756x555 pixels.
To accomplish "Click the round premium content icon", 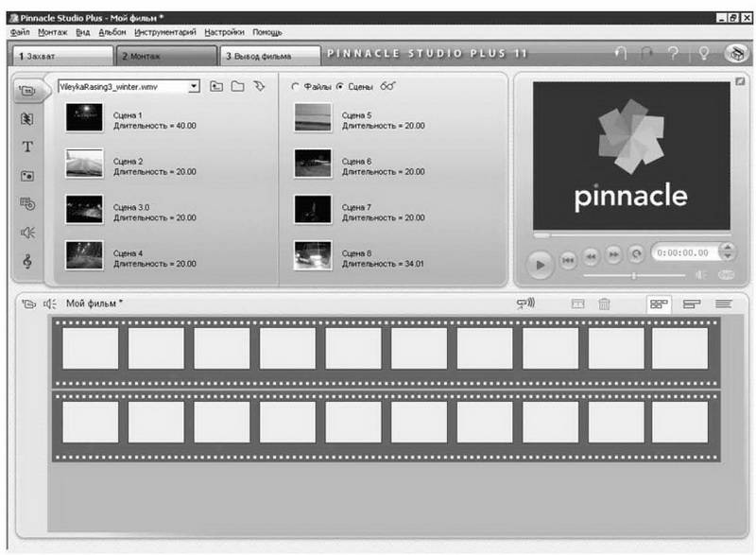I will click(x=736, y=53).
